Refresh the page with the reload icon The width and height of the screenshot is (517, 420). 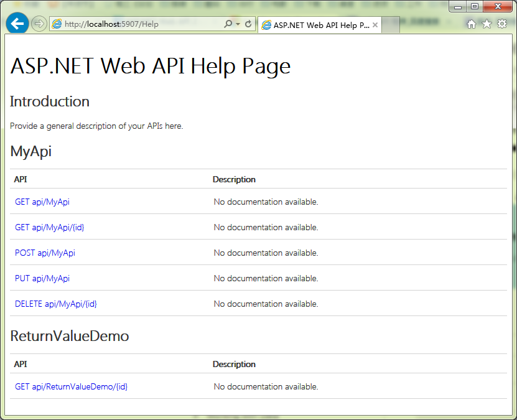point(248,24)
